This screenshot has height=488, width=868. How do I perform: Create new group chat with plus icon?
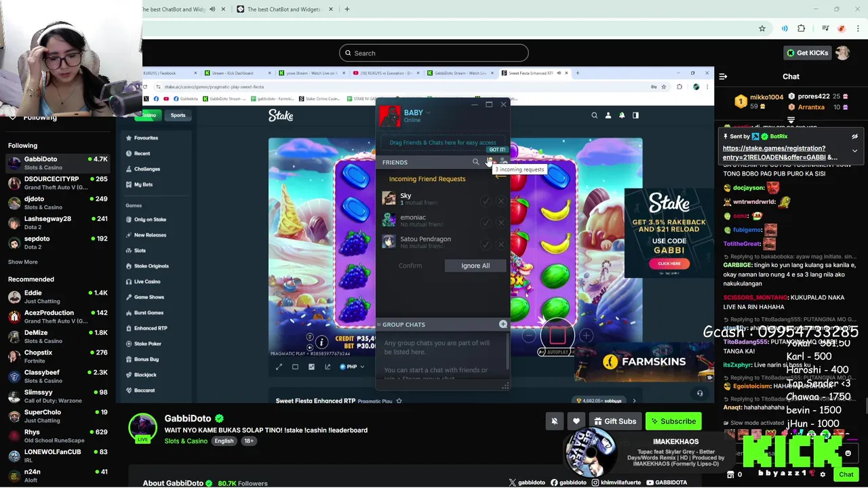(502, 325)
